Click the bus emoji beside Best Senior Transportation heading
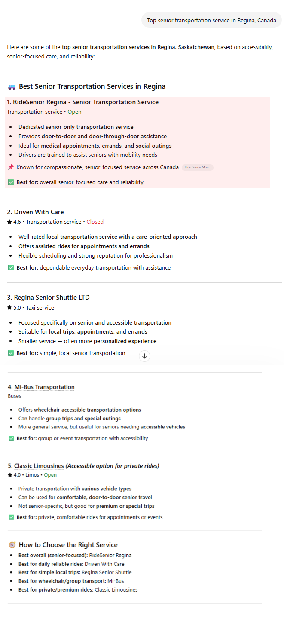The image size is (284, 644). [12, 87]
